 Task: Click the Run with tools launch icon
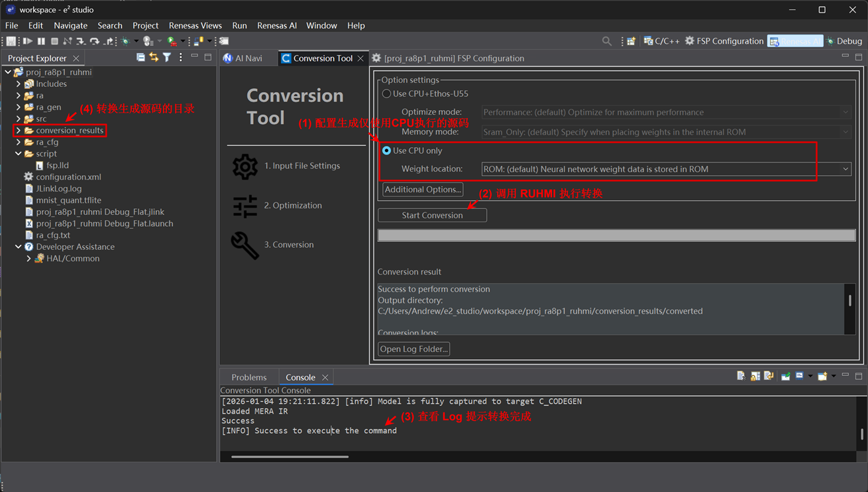[x=172, y=41]
